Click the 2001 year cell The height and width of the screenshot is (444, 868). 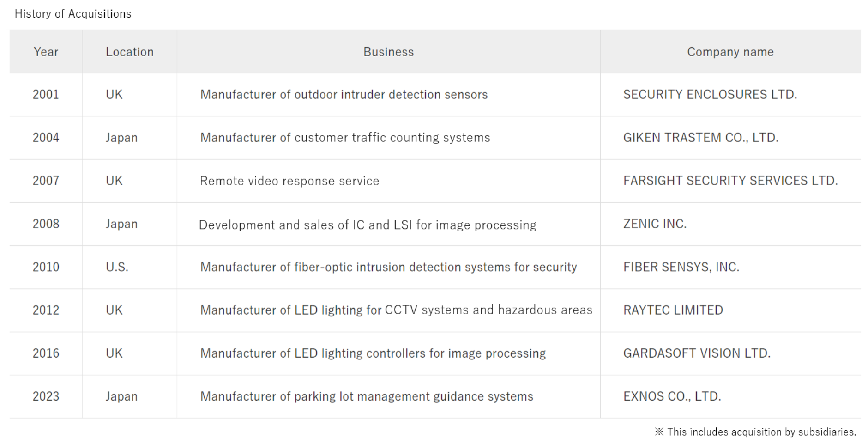point(46,94)
